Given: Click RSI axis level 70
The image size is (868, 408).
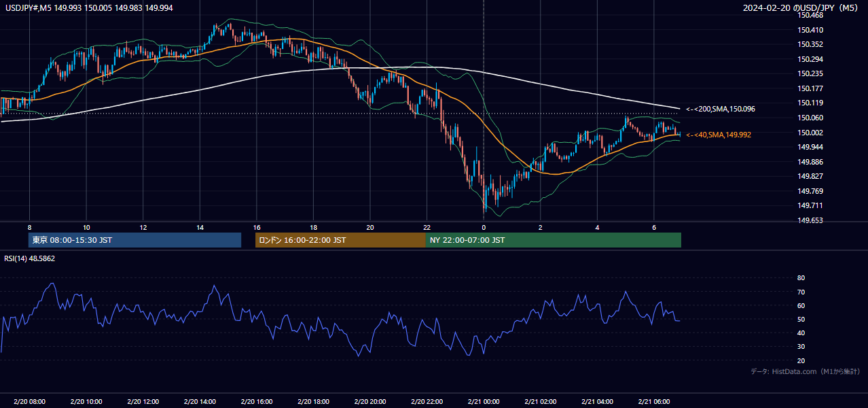Looking at the screenshot, I should pyautogui.click(x=801, y=292).
